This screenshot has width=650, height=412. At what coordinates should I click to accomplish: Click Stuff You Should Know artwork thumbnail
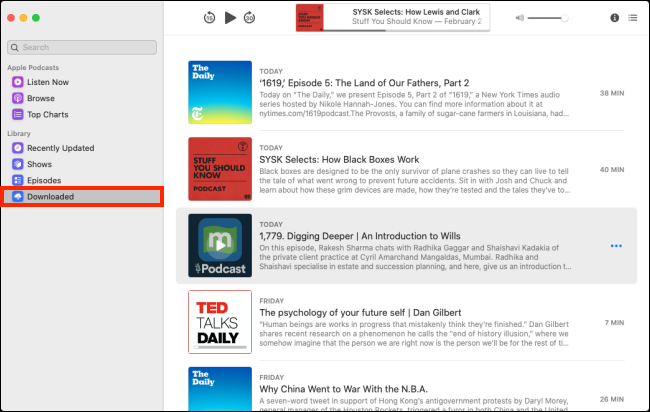tap(220, 169)
